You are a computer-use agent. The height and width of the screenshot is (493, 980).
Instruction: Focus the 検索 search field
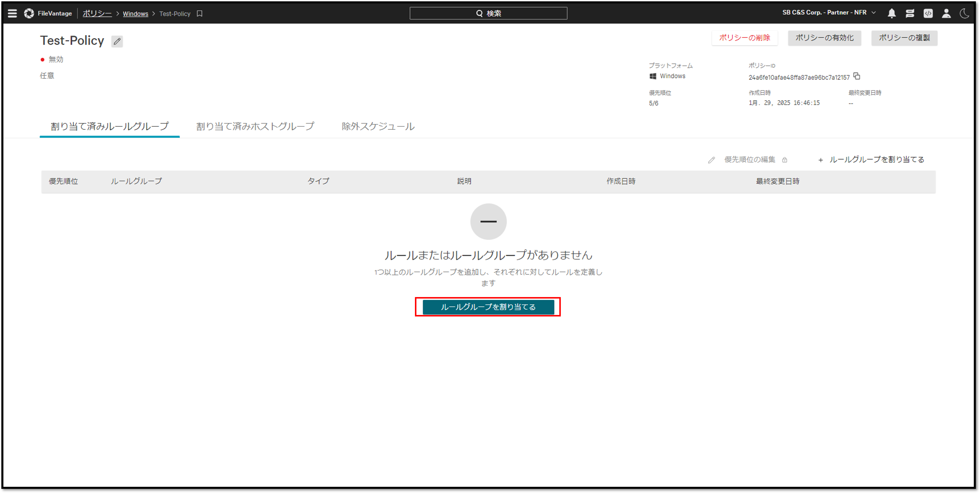click(x=488, y=13)
